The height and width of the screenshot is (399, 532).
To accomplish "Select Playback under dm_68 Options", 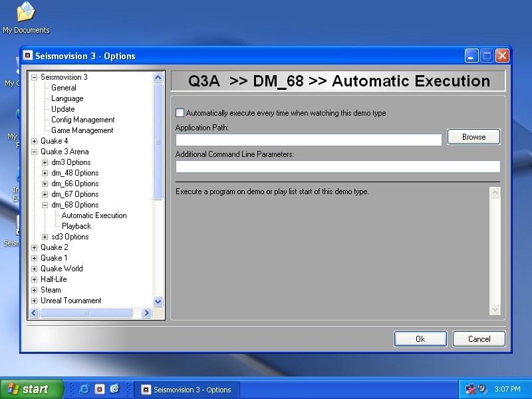I will click(x=76, y=226).
